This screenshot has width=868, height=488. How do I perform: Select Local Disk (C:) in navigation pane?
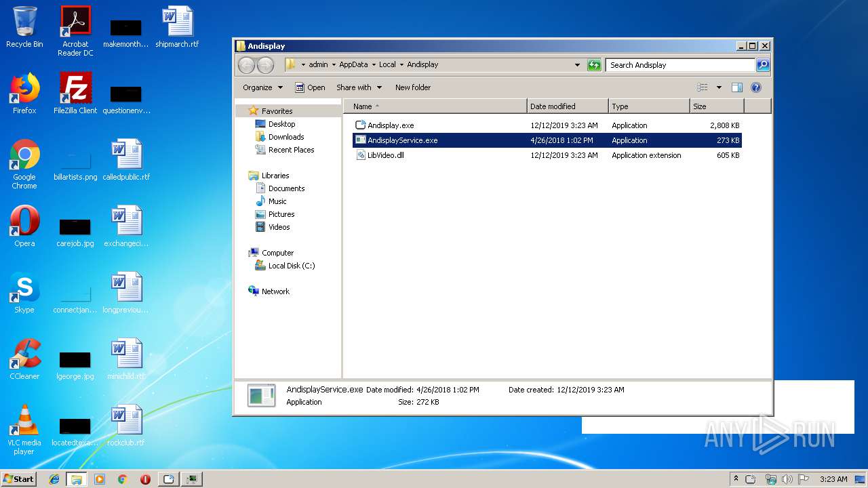click(x=291, y=266)
